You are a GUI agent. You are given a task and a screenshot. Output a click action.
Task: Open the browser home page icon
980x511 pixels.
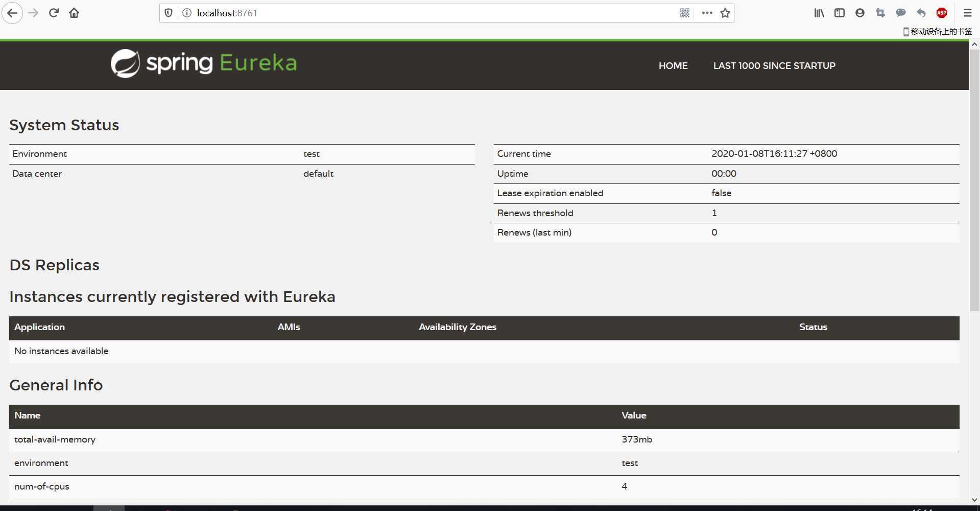74,13
